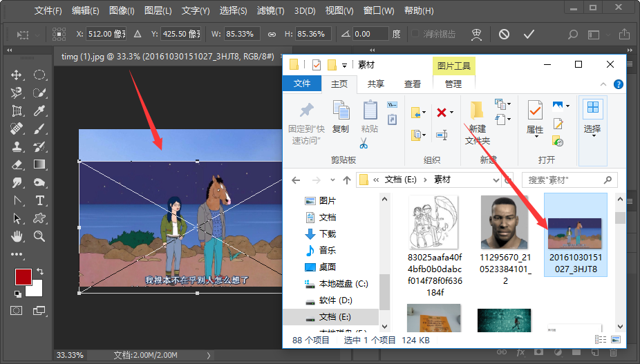Select the Clone Stamp tool
The image size is (640, 364).
click(17, 146)
